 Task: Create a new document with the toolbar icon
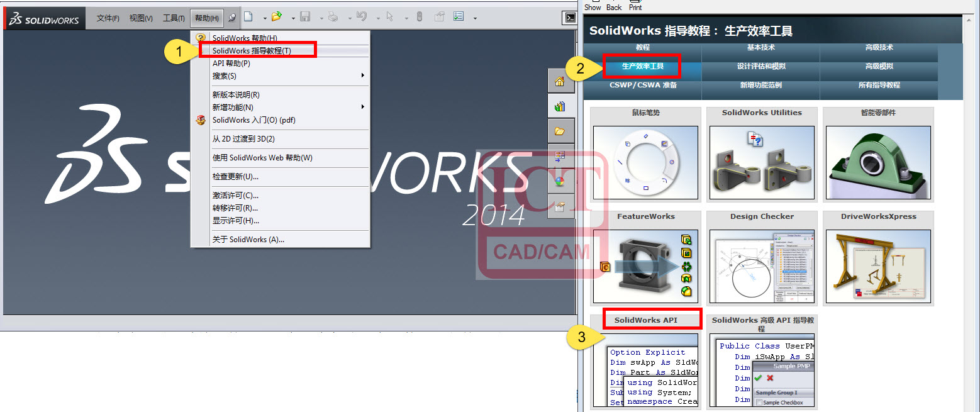click(249, 17)
